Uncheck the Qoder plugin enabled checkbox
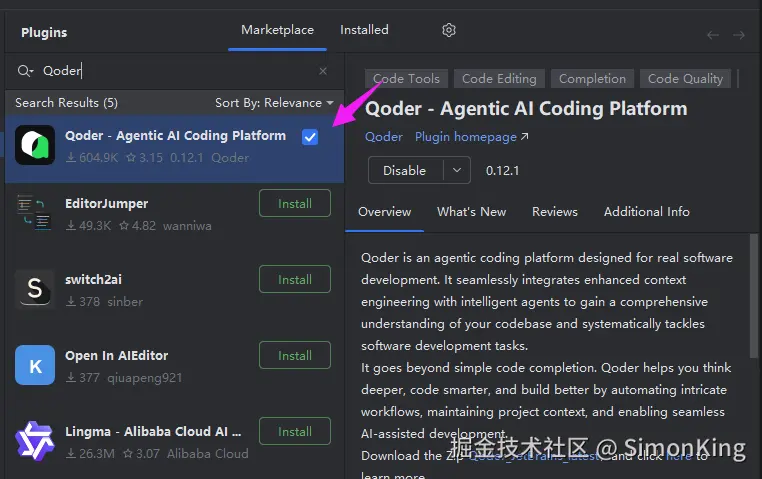The image size is (762, 479). pyautogui.click(x=310, y=137)
